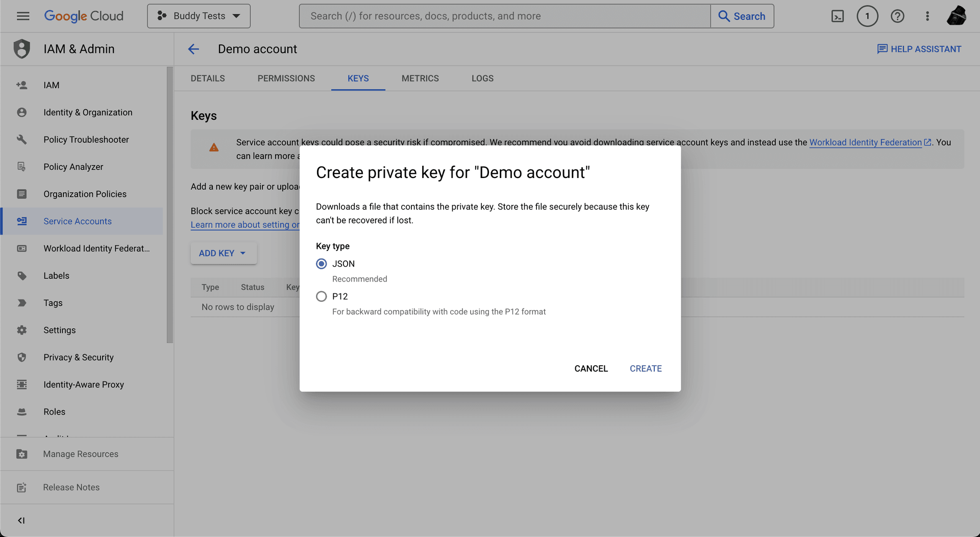This screenshot has height=537, width=980.
Task: Focus the resources search input field
Action: click(x=504, y=16)
